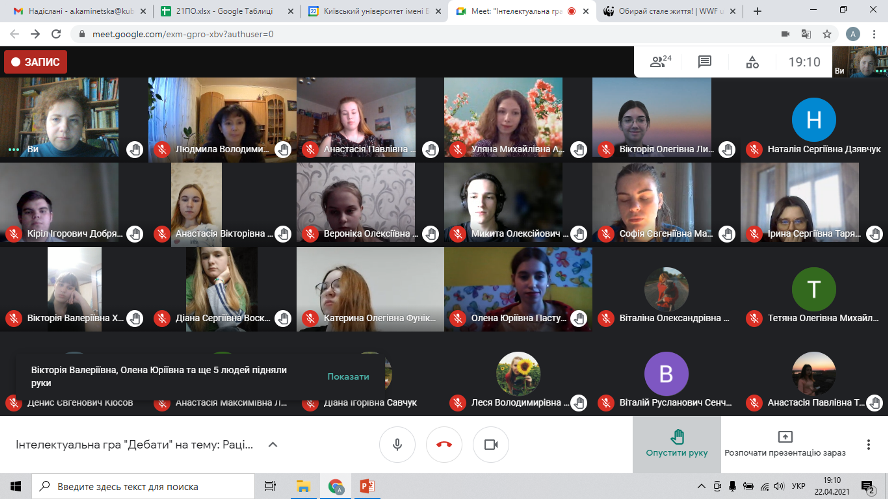Toggle the camera button in call controls
The height and width of the screenshot is (499, 888).
click(x=490, y=445)
